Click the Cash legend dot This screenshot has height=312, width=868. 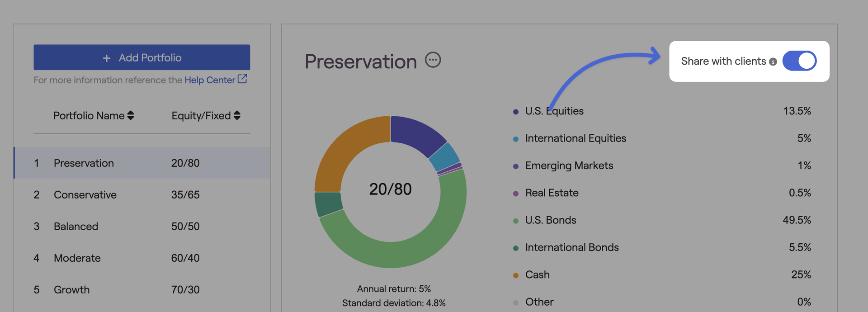(x=515, y=275)
